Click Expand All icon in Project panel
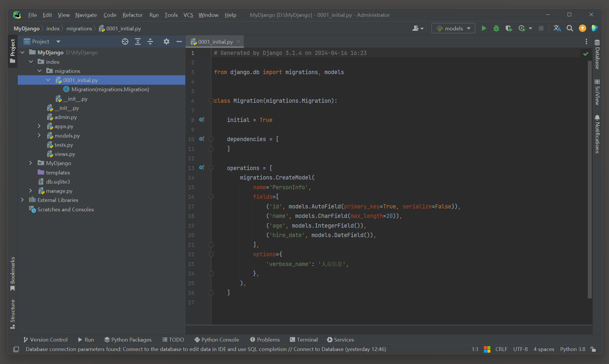The height and width of the screenshot is (364, 609). [138, 42]
